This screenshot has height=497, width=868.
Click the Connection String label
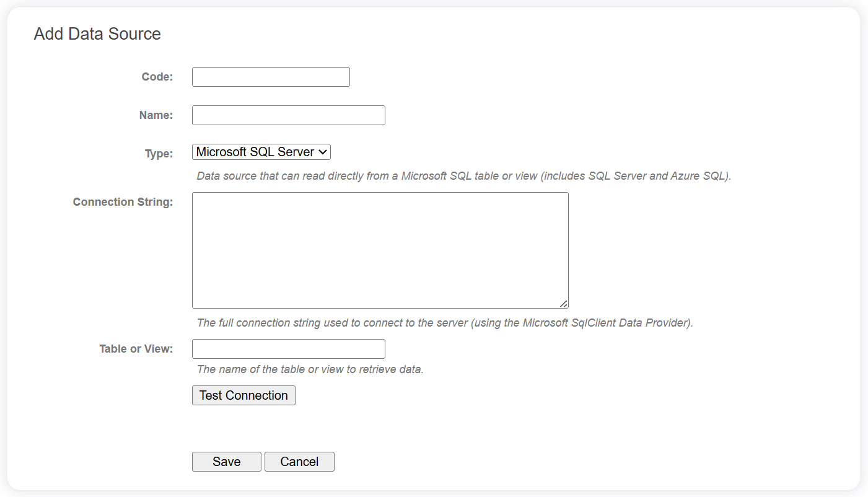(x=123, y=201)
